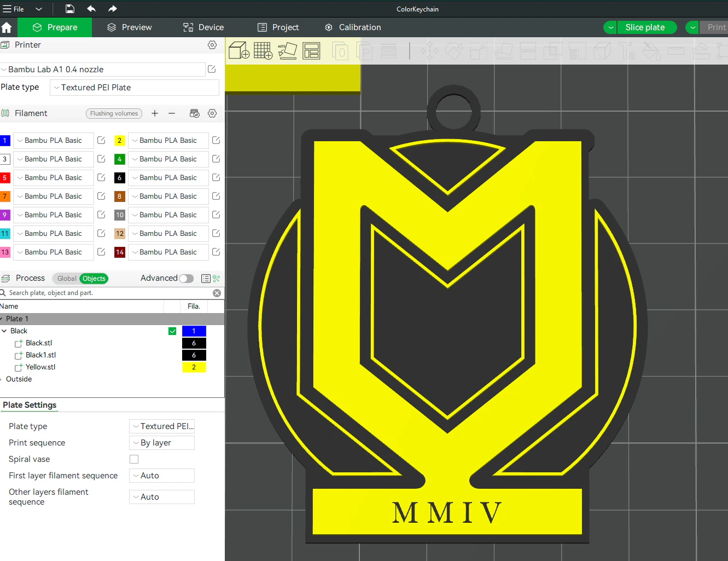This screenshot has width=728, height=561.
Task: Enable the Spiral vase checkbox
Action: [x=134, y=459]
